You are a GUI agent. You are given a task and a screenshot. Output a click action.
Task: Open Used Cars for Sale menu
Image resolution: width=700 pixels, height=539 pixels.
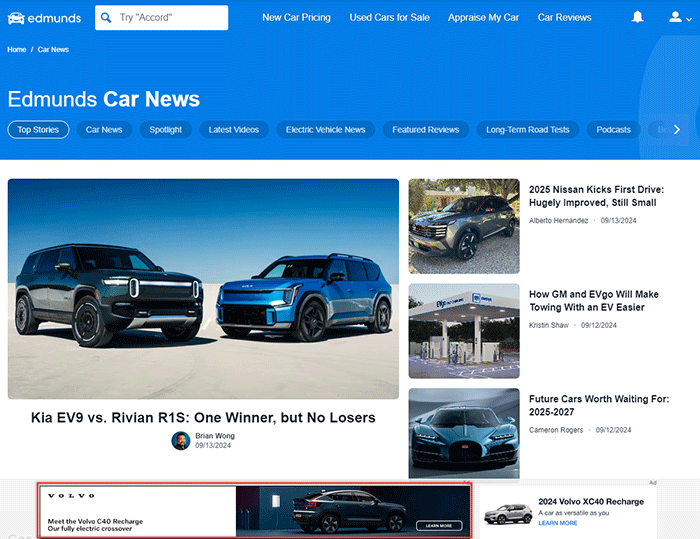pos(389,17)
